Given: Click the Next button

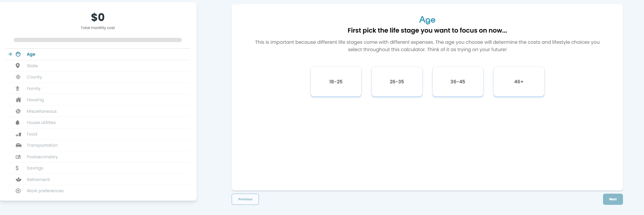Looking at the screenshot, I should tap(612, 199).
